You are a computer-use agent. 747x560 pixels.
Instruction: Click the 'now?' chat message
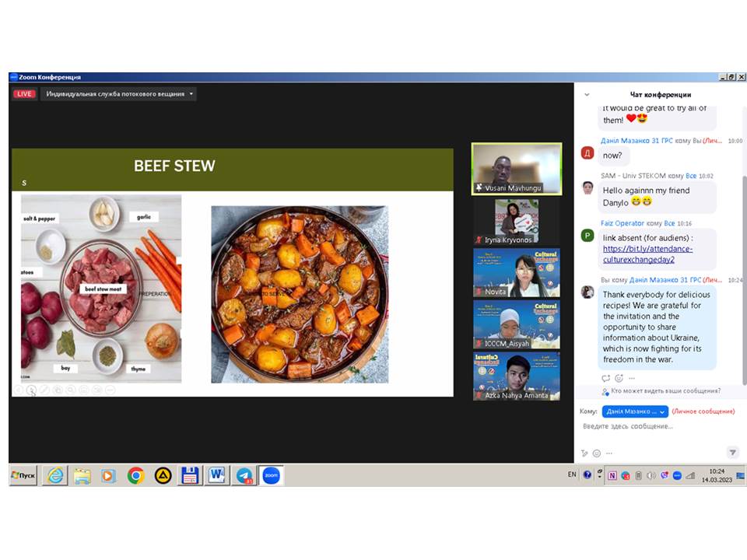[x=612, y=156]
